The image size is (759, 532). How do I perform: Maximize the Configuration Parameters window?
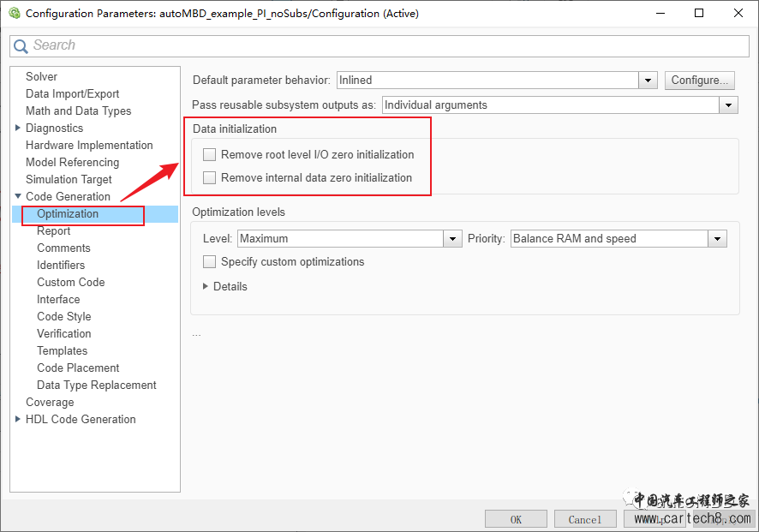[x=698, y=13]
